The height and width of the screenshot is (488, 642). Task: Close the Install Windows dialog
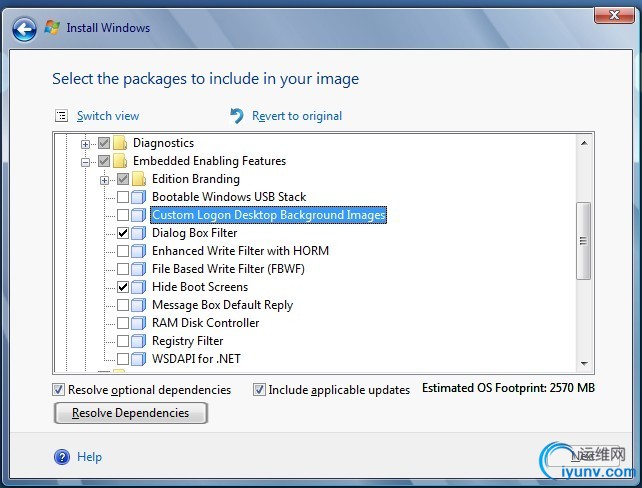click(x=614, y=15)
